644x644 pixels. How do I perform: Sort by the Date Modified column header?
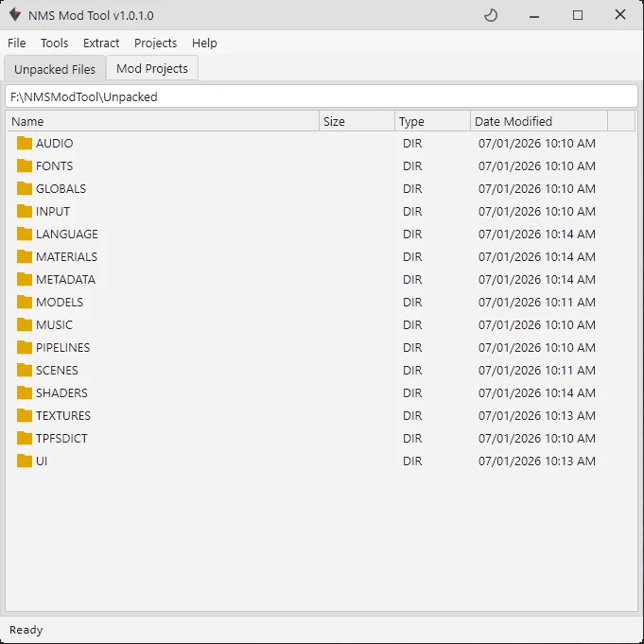pyautogui.click(x=538, y=121)
